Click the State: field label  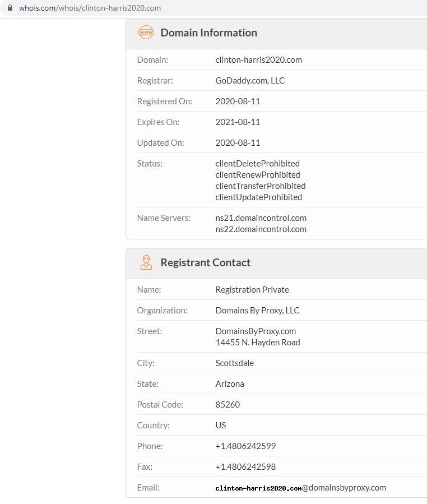pos(148,384)
